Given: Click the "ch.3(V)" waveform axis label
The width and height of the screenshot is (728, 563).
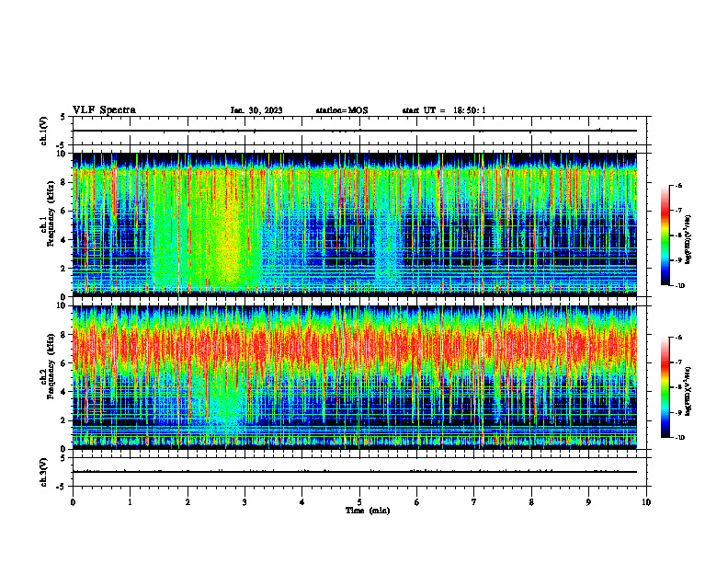Looking at the screenshot, I should pos(44,472).
